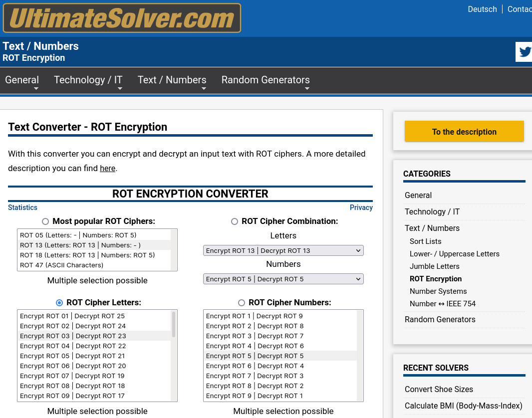Select ROT Cipher Letters radio button
Viewport: 532px width, 418px height.
[x=59, y=303]
